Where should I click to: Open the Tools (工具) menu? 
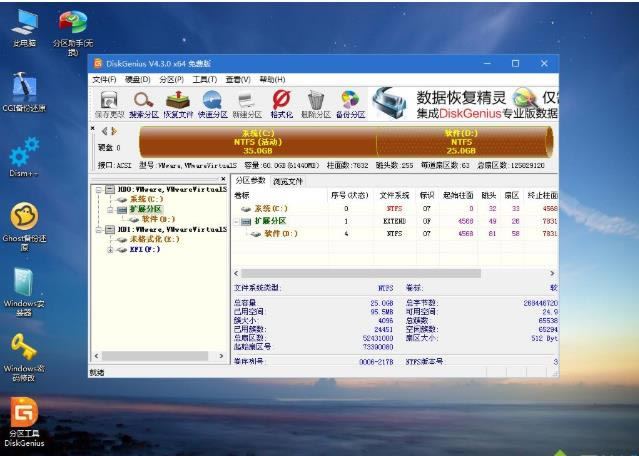205,79
